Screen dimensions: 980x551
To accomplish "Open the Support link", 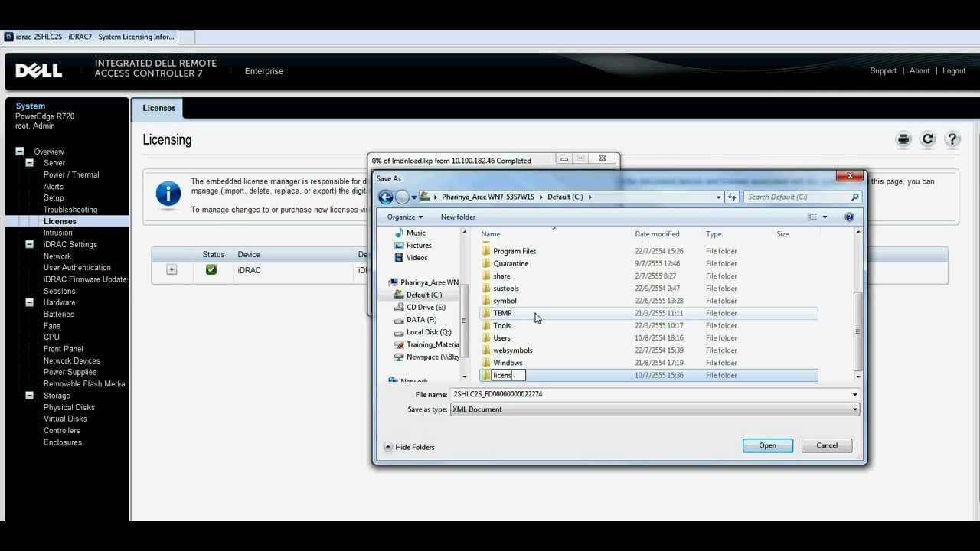I will click(883, 71).
